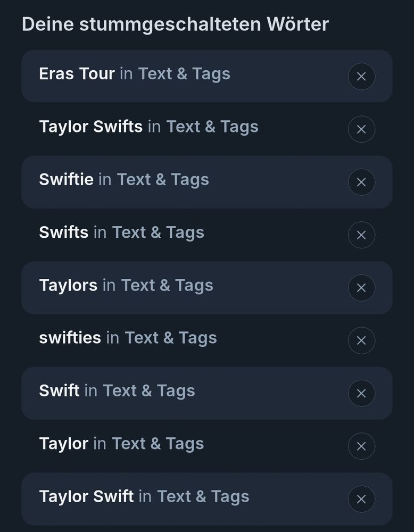
Task: Click the Deine stummgeschalteten Wörter heading
Action: (x=175, y=25)
